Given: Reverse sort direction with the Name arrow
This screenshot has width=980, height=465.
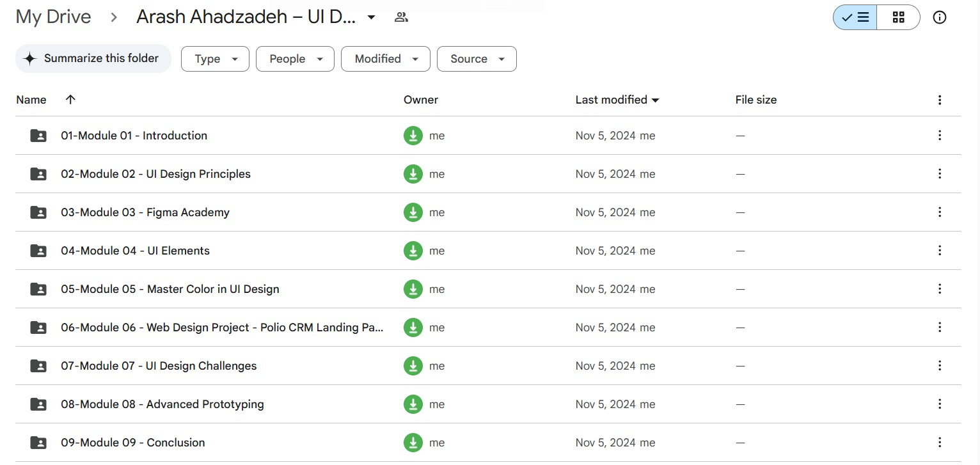Looking at the screenshot, I should click(70, 99).
